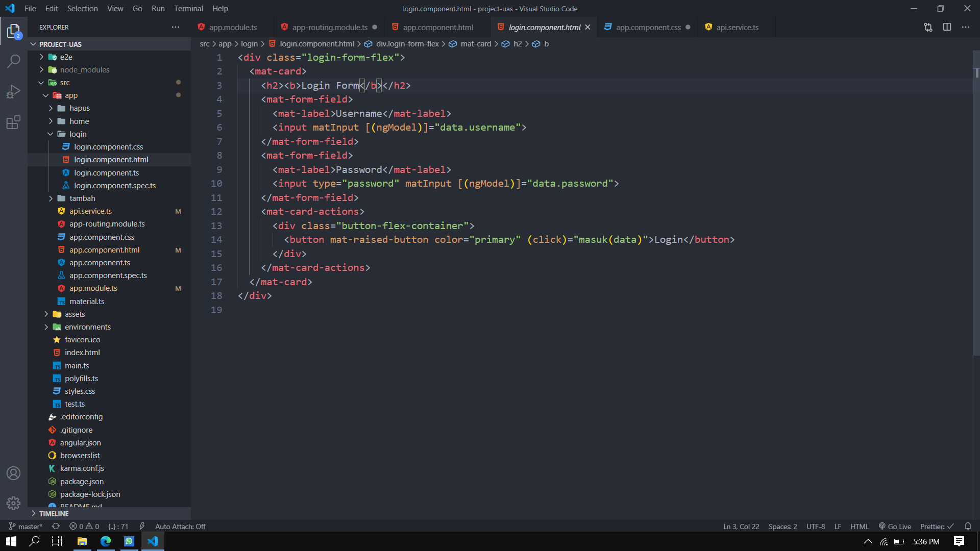Expand the TIMELINE panel
Screen dimensions: 980x551
click(109, 514)
